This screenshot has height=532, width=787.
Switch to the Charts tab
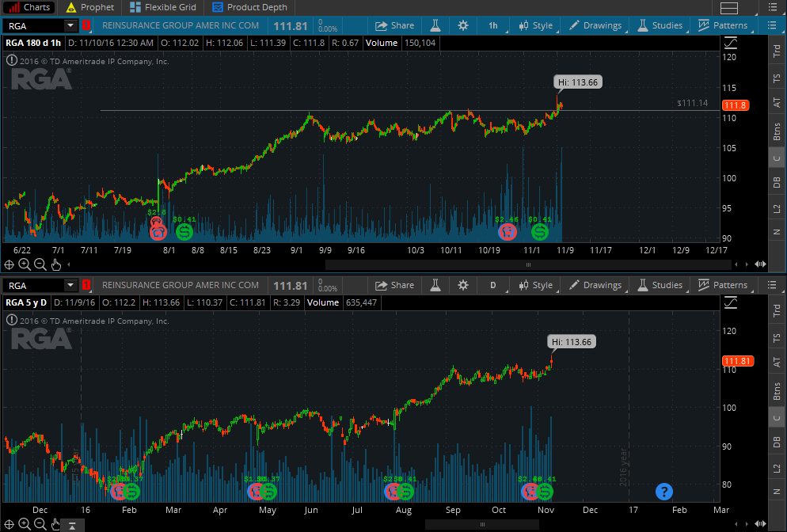point(29,8)
